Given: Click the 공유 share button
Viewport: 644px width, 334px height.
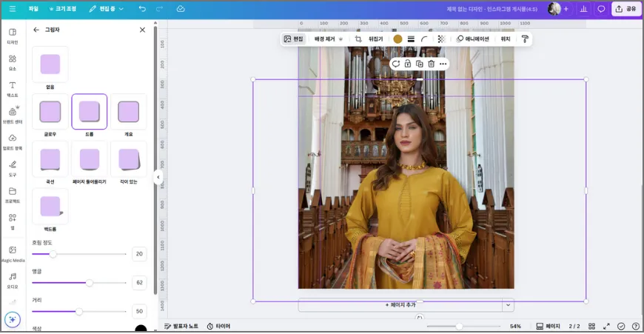Looking at the screenshot, I should 626,9.
